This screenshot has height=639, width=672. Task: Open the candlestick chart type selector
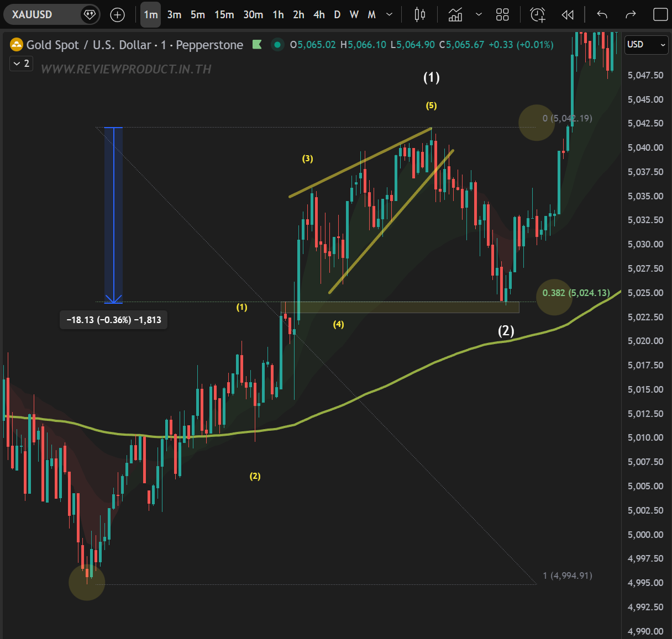coord(420,15)
